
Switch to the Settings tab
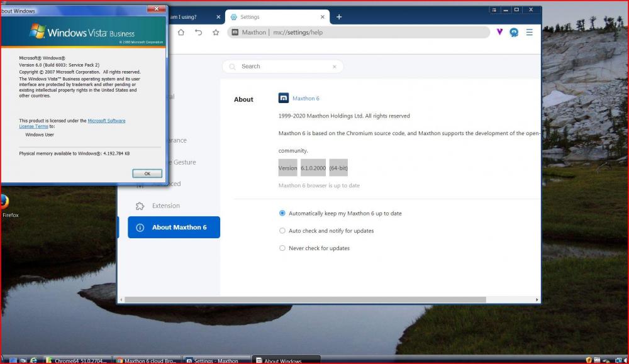pyautogui.click(x=277, y=17)
